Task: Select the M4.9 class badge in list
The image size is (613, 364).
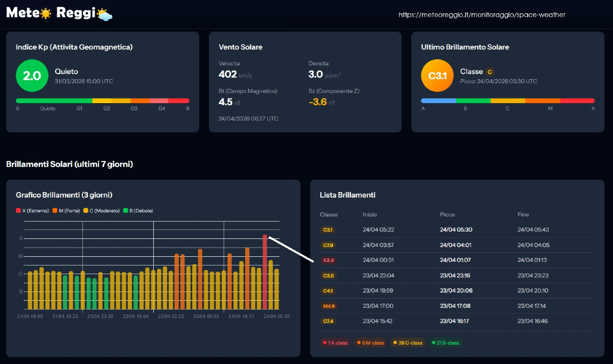Action: [327, 306]
